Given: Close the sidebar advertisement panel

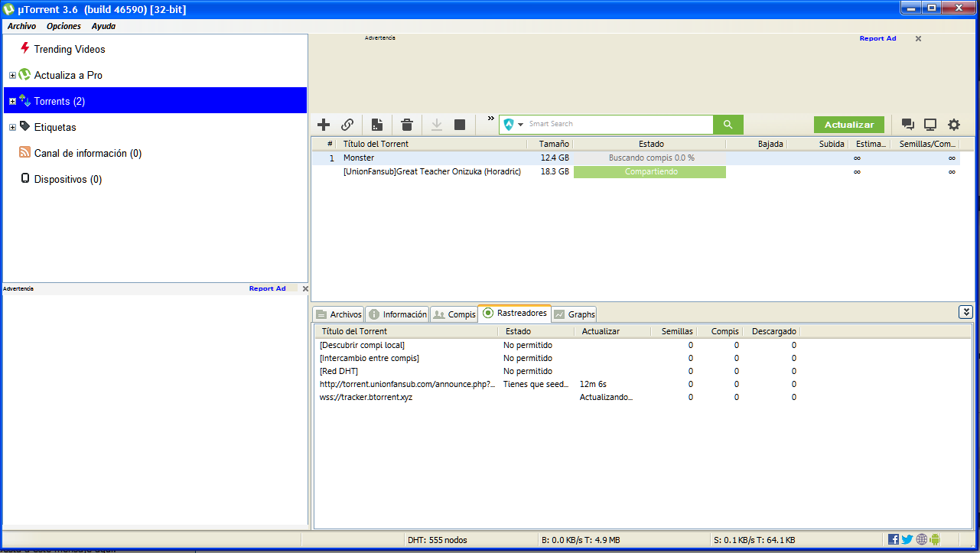Looking at the screenshot, I should click(305, 288).
